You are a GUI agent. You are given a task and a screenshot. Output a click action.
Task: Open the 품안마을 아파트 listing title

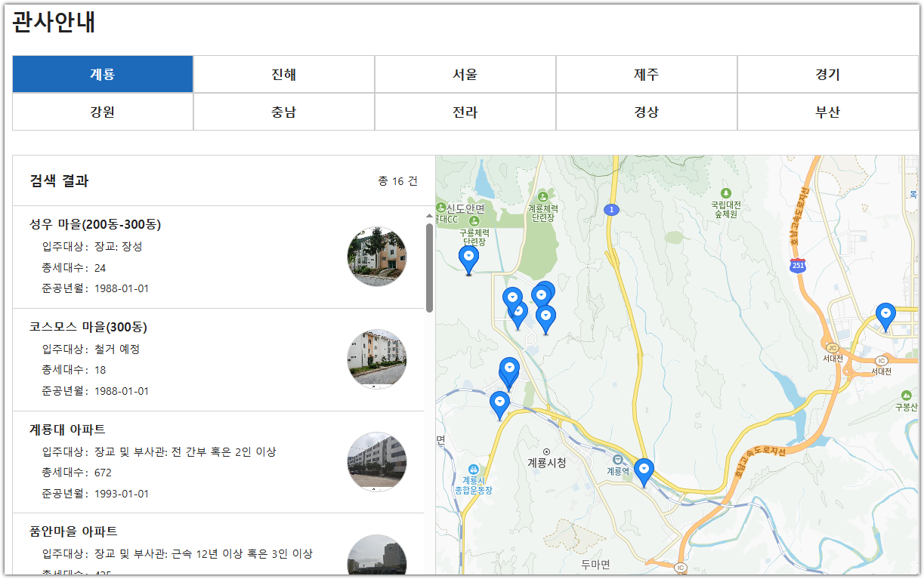tap(73, 531)
